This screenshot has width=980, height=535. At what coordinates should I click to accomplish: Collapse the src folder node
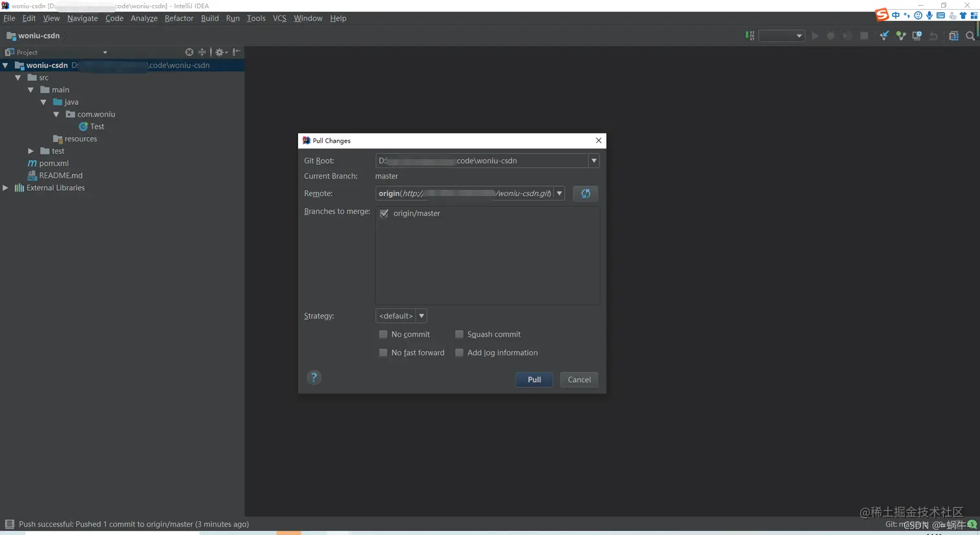18,77
